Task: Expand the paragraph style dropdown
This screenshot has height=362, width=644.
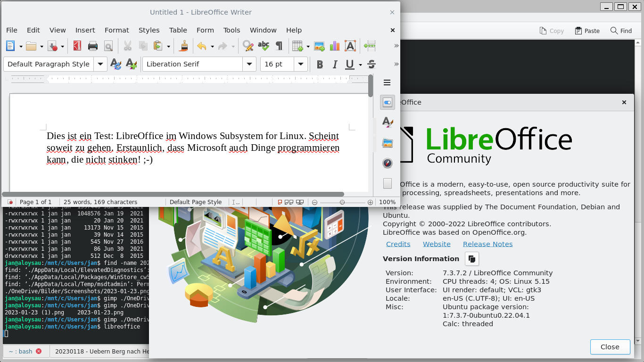Action: [100, 64]
